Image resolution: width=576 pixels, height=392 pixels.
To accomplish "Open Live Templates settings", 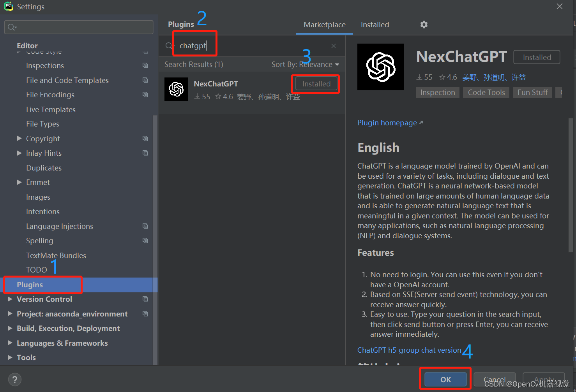I will pos(51,109).
